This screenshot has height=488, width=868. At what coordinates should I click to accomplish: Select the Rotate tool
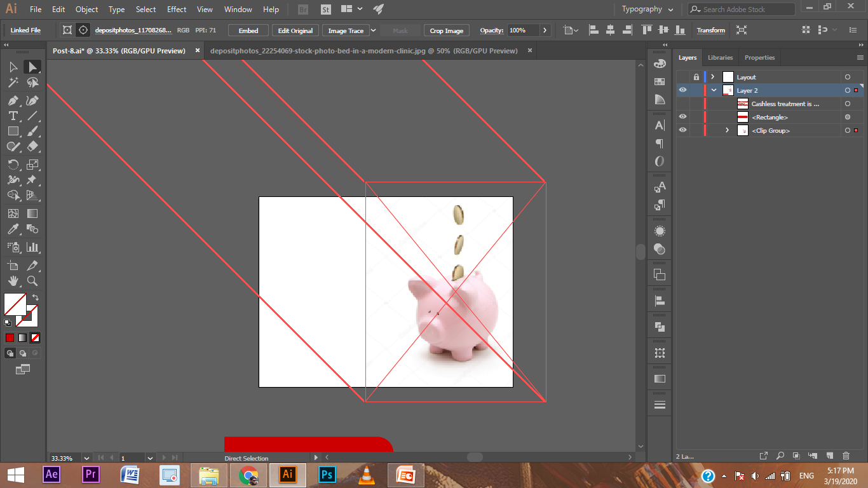[x=13, y=164]
